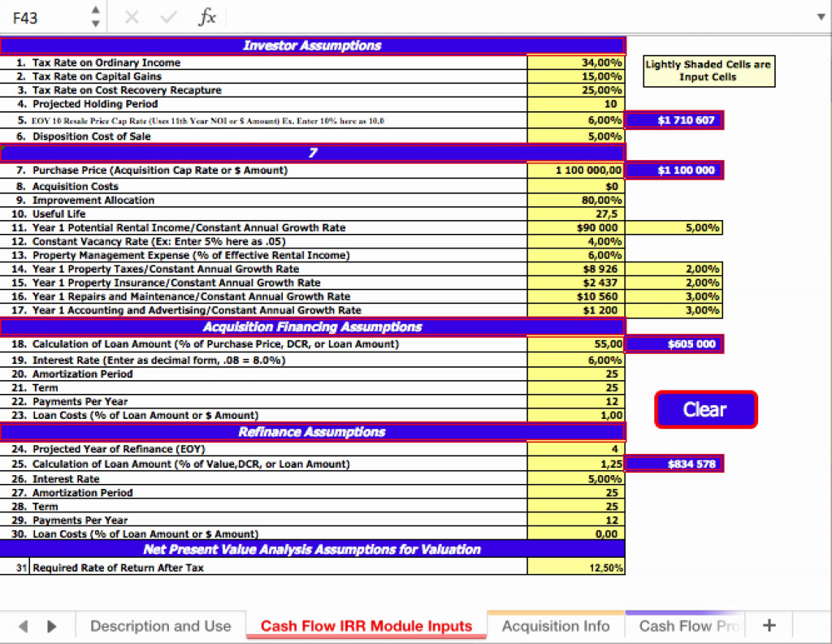Select Useful Life 27,5 cell
The height and width of the screenshot is (644, 832).
(x=576, y=214)
